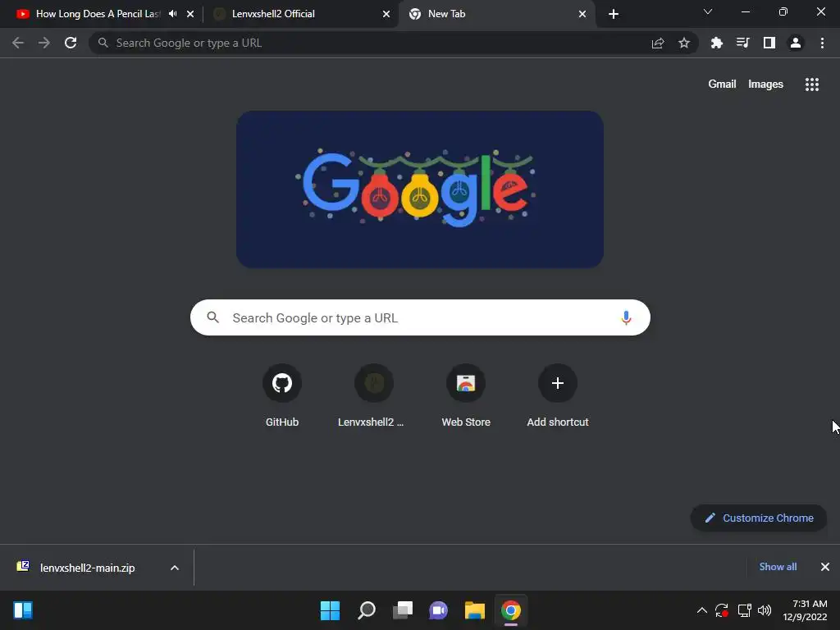Open the profile avatar menu
Image resolution: width=840 pixels, height=630 pixels.
pos(796,43)
